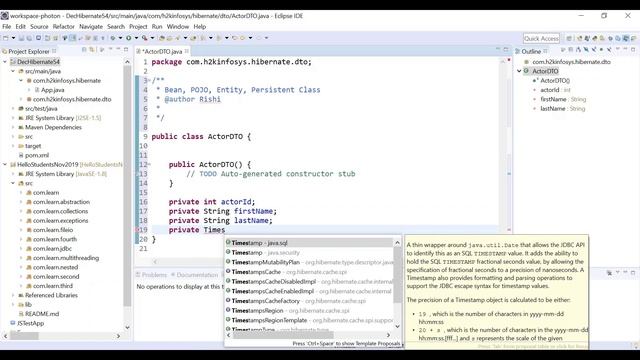Minimize the Outline view
The image size is (640, 360).
(x=625, y=49)
